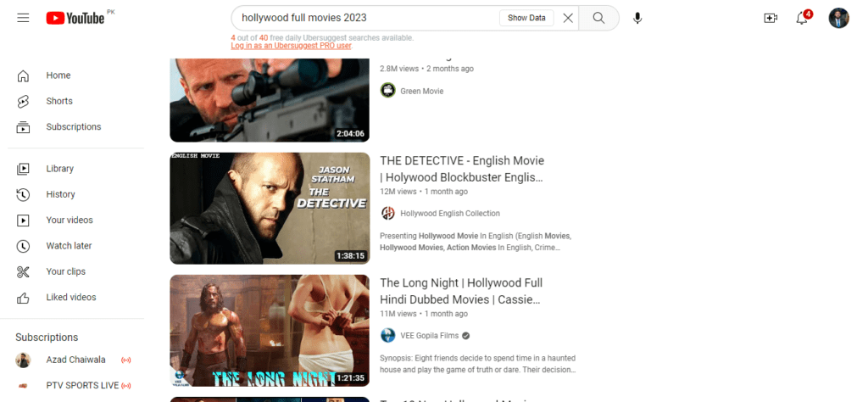Start voice search with microphone

[637, 19]
